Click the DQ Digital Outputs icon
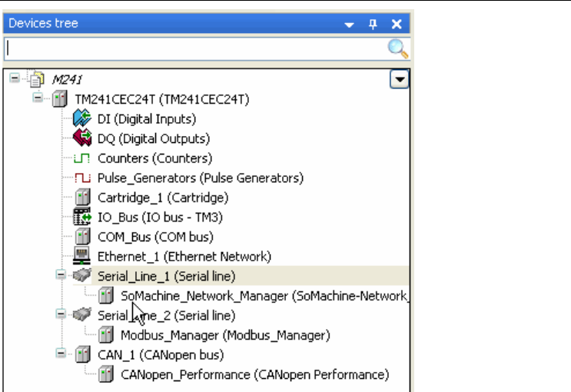The width and height of the screenshot is (571, 392). [x=82, y=138]
